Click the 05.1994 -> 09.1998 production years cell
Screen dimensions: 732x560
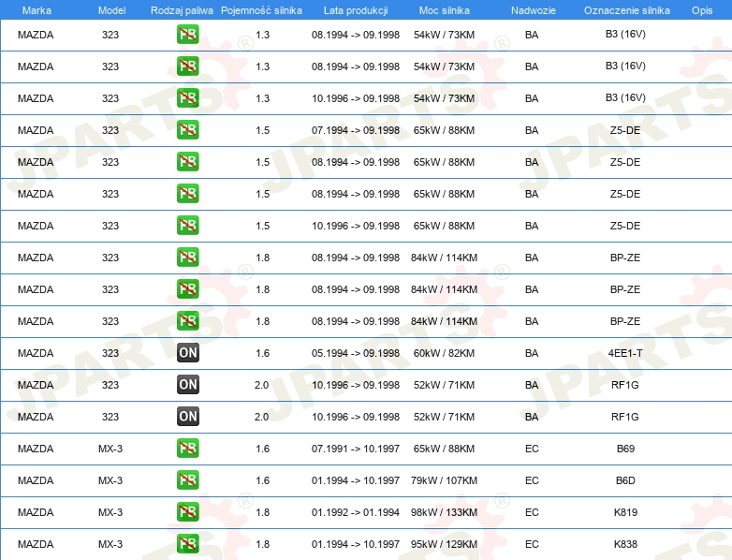click(356, 353)
